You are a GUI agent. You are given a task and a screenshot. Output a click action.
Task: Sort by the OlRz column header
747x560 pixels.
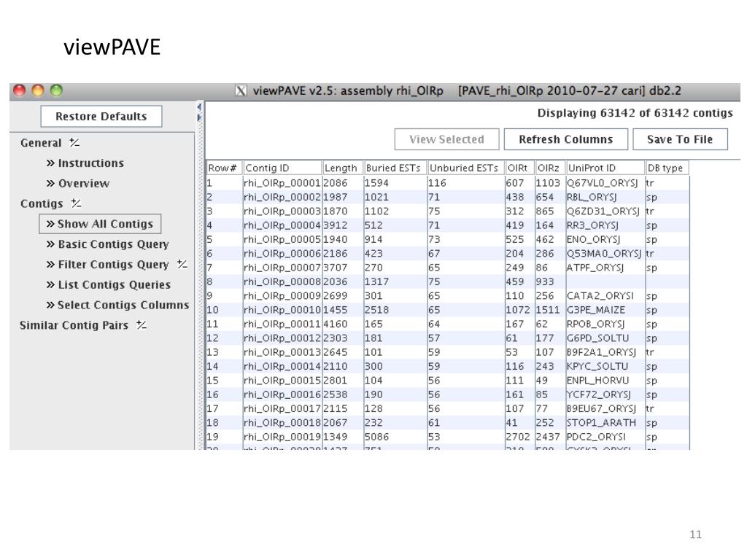point(550,168)
